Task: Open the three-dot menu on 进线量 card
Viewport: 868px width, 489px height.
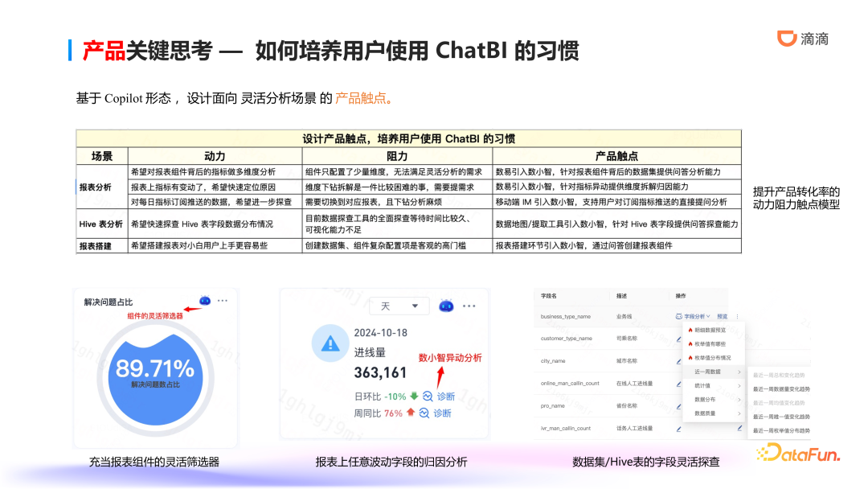Action: (x=469, y=306)
